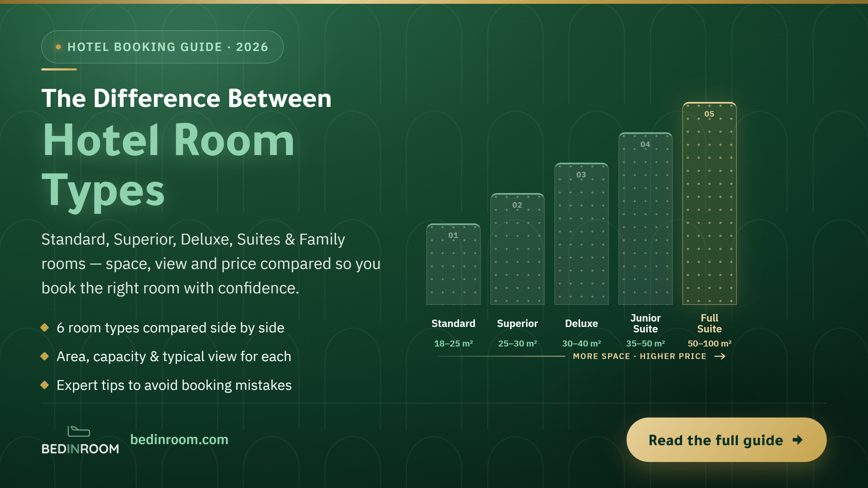The height and width of the screenshot is (488, 868).
Task: Click the 50–100 m² size value
Action: 709,343
